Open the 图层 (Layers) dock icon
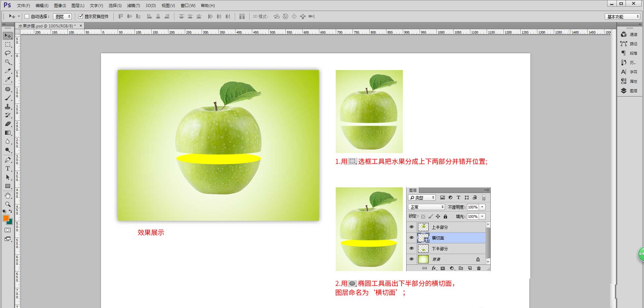Image resolution: width=644 pixels, height=308 pixels. tap(629, 91)
